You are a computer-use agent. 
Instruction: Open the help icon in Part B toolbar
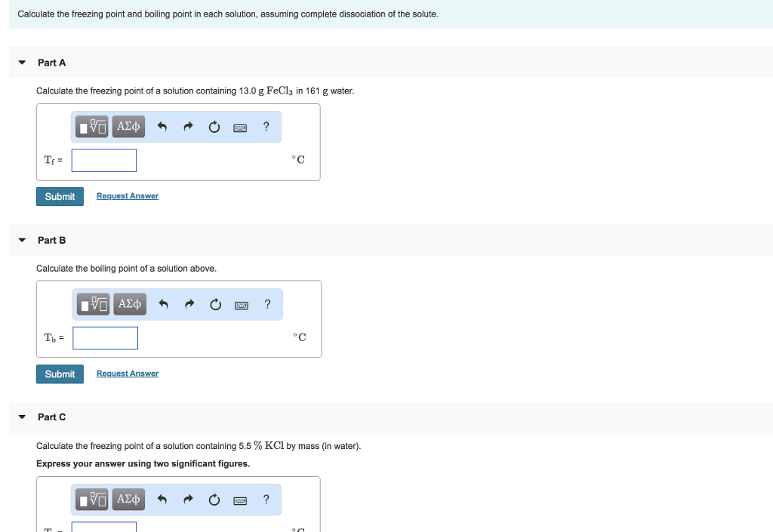[x=266, y=303]
